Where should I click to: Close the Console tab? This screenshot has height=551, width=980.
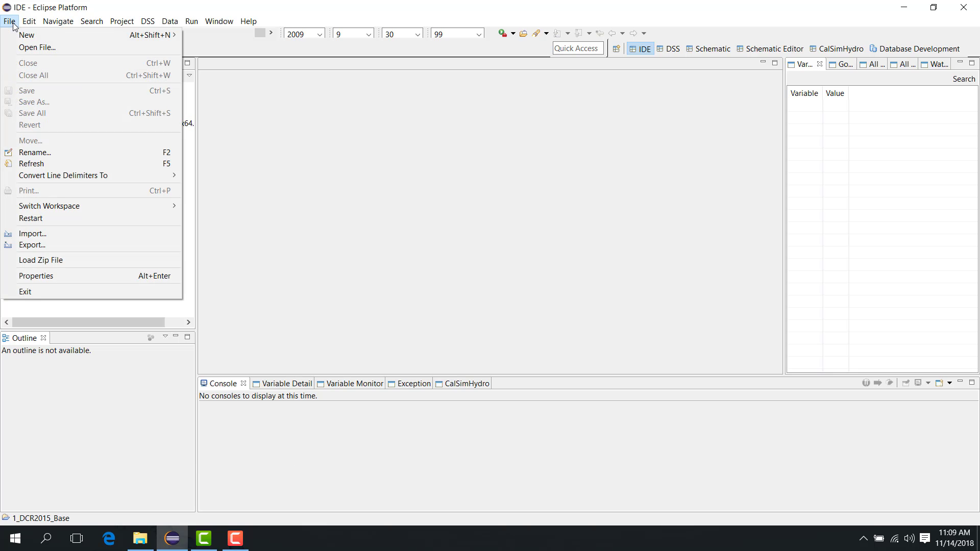243,383
